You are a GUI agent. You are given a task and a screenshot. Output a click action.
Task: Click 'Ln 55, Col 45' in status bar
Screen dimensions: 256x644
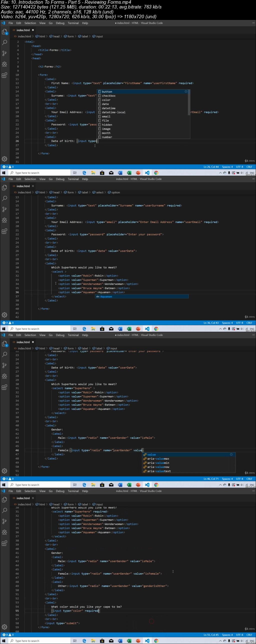211,635
